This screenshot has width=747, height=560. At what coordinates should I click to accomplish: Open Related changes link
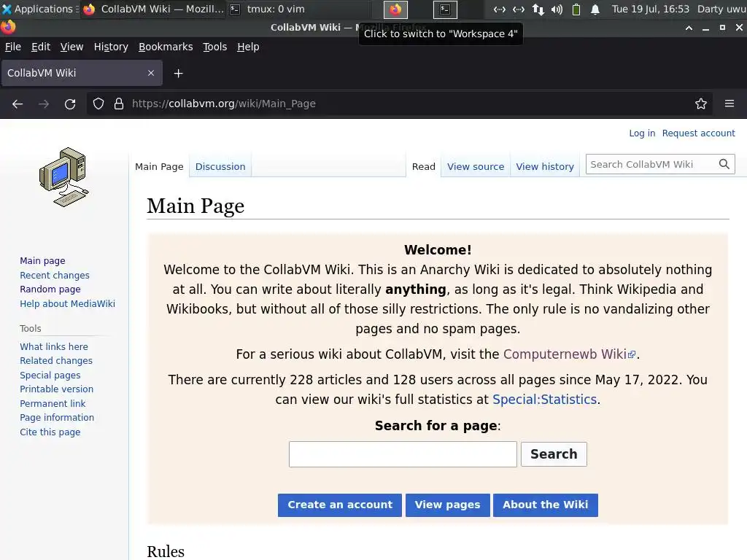[55, 361]
